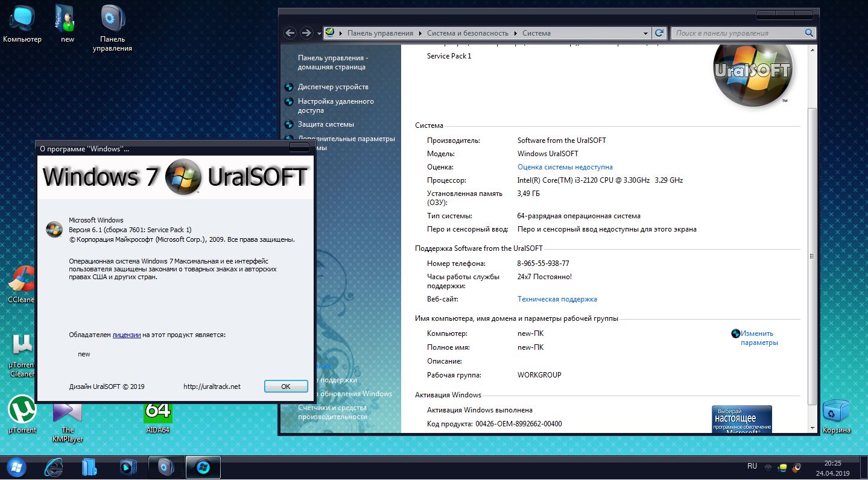This screenshot has width=868, height=480.
Task: Open Диспетчер устройств
Action: (x=333, y=87)
